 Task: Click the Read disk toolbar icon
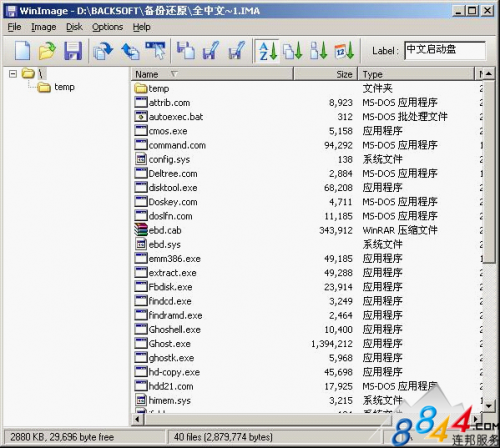click(103, 51)
